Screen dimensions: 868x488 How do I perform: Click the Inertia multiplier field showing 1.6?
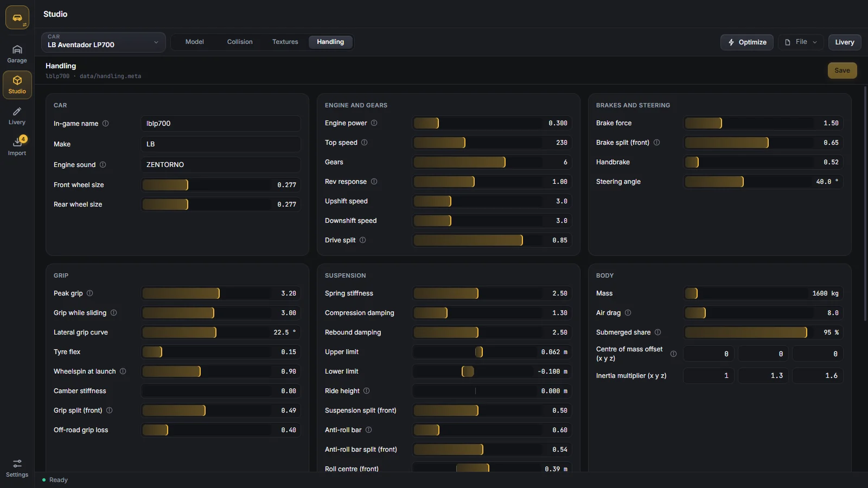pos(818,376)
